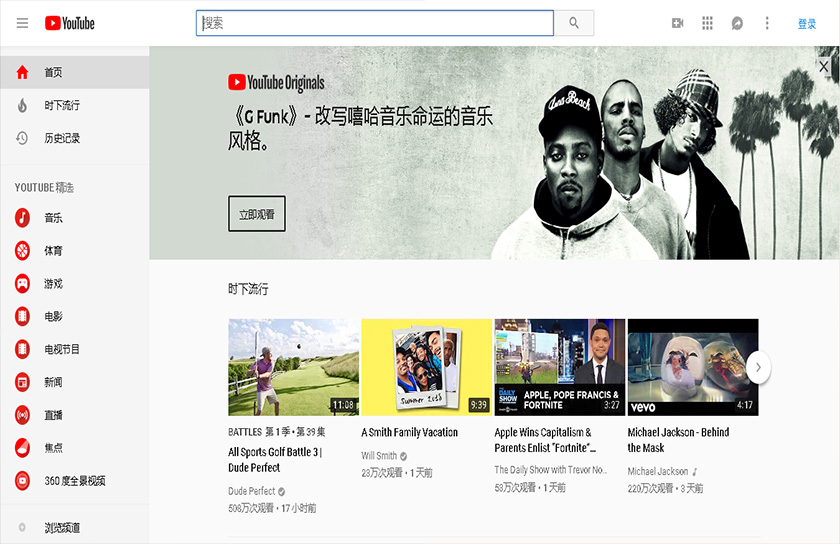Open the three-dot settings menu
Image resolution: width=840 pixels, height=544 pixels.
(767, 23)
